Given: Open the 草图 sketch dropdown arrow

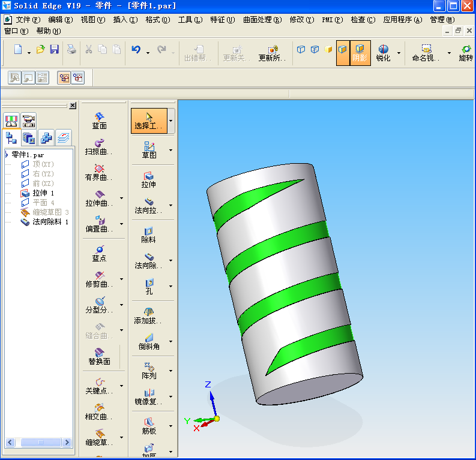Looking at the screenshot, I should (x=171, y=150).
